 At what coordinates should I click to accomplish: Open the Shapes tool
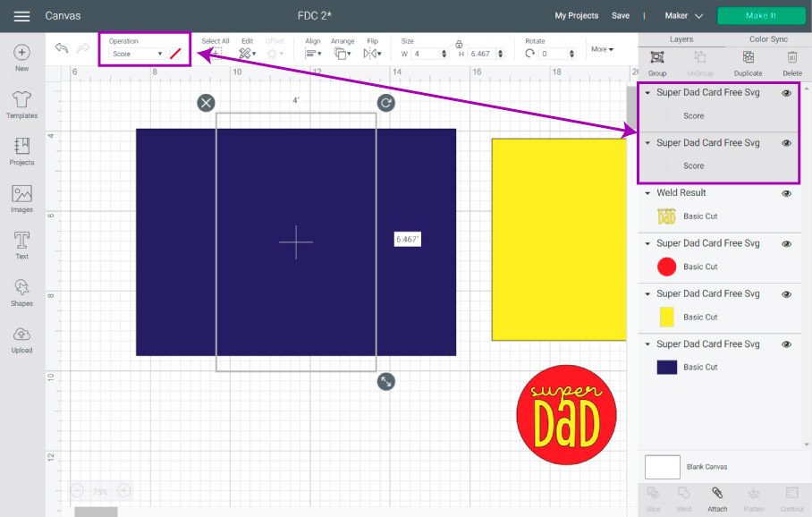point(21,292)
